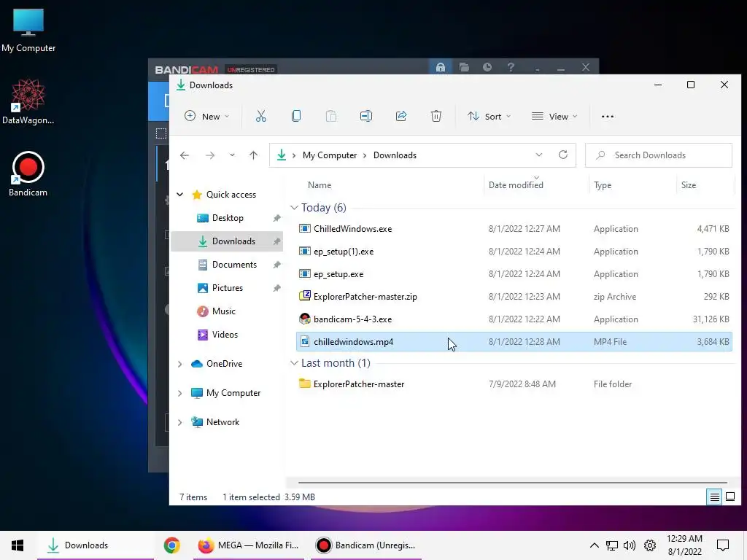Refresh the Downloads folder view
The image size is (747, 560).
563,155
